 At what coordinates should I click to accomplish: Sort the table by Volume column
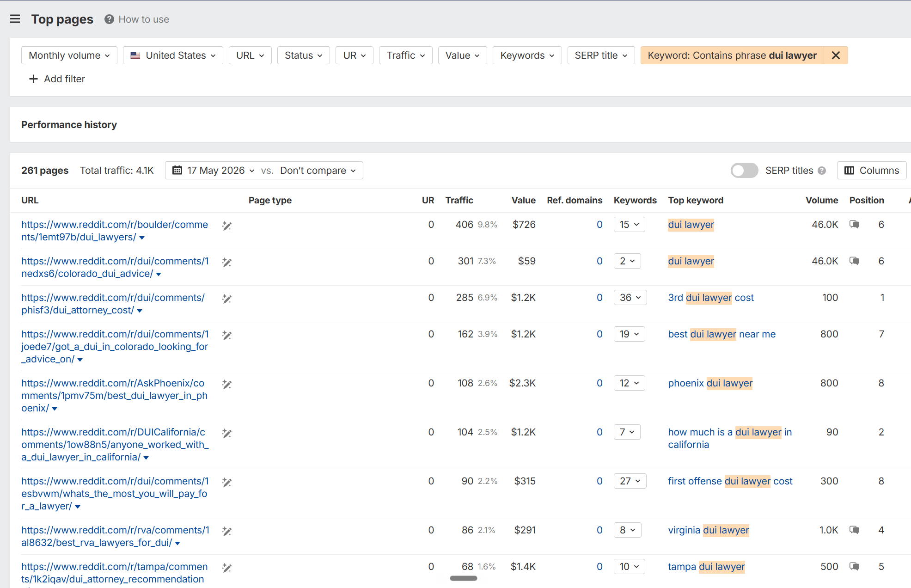822,200
